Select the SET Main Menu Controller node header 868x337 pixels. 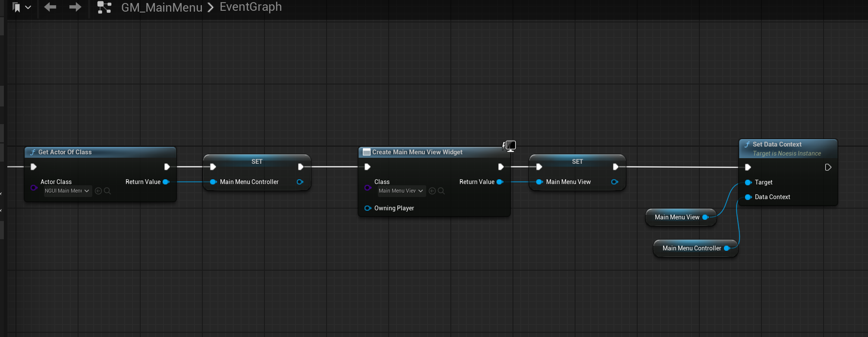pyautogui.click(x=257, y=162)
